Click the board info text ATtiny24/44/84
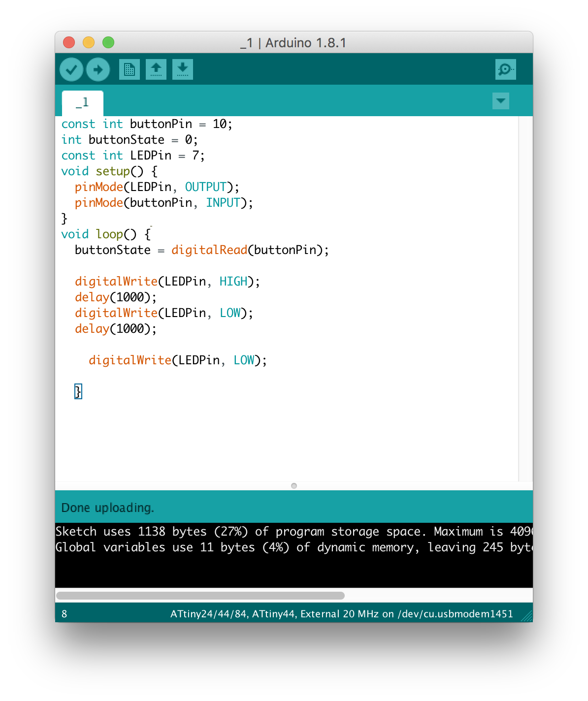Viewport: 588px width, 701px height. coord(342,614)
